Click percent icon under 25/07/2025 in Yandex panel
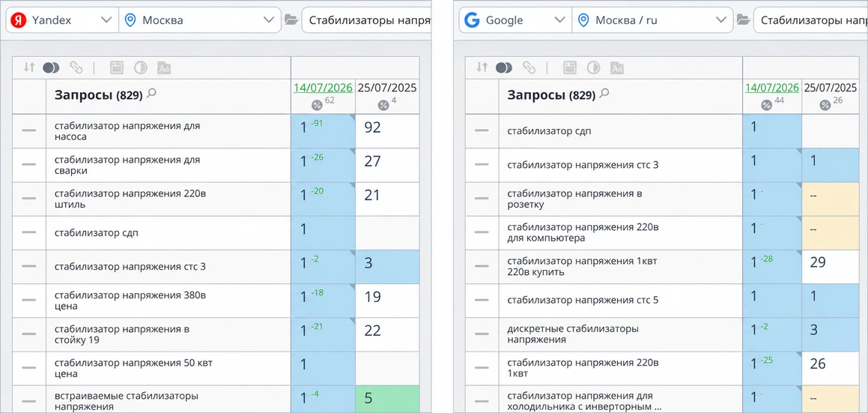Screen dimensions: 868x413 (x=383, y=105)
